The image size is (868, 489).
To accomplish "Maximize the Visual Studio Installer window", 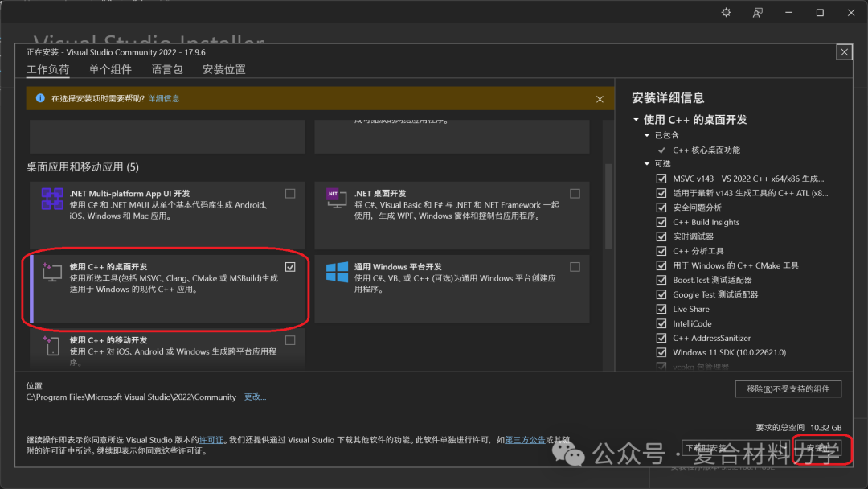I will coord(820,12).
